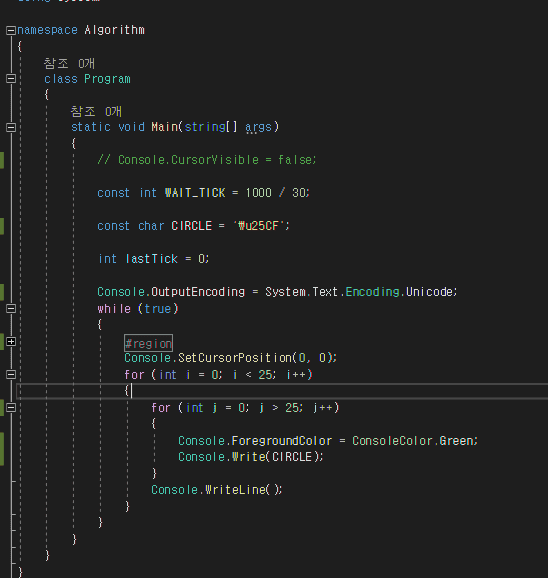Click the i++ increment
The height and width of the screenshot is (578, 548).
point(296,375)
